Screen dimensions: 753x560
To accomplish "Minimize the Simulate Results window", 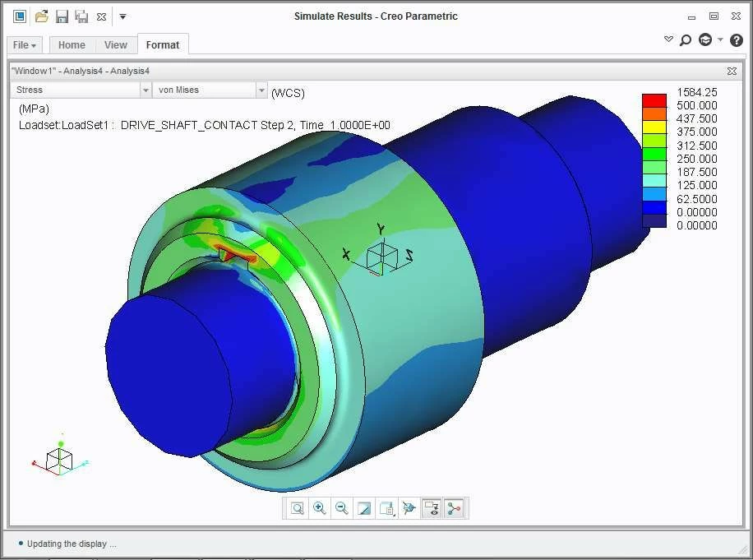I will (x=691, y=17).
